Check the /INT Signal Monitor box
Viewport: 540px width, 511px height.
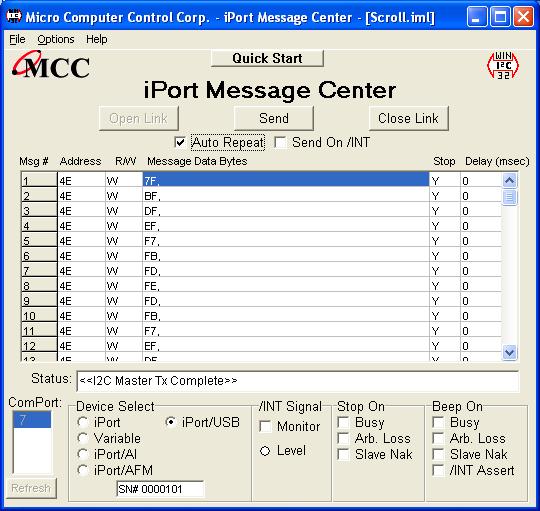pyautogui.click(x=265, y=426)
